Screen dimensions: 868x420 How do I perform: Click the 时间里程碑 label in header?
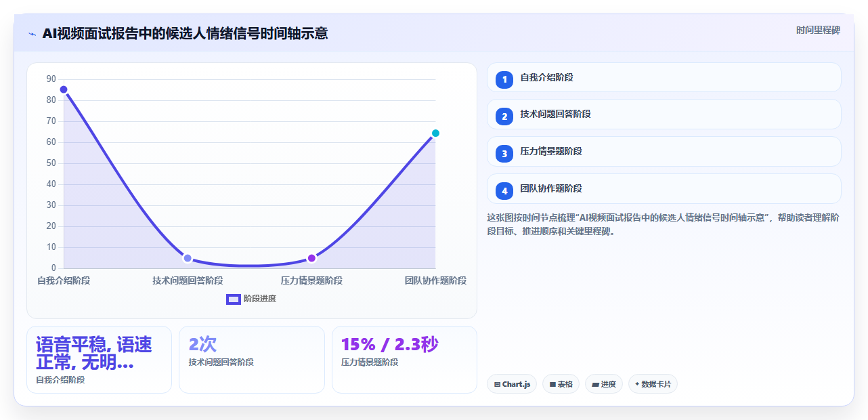[x=818, y=30]
